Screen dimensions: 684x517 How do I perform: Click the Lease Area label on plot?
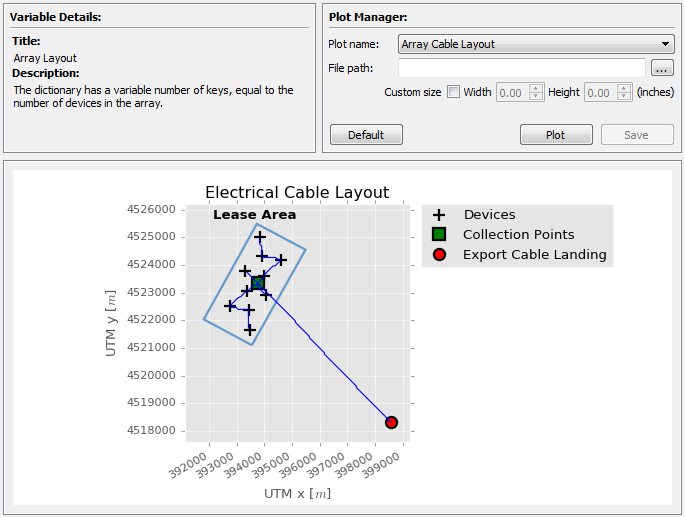(254, 215)
